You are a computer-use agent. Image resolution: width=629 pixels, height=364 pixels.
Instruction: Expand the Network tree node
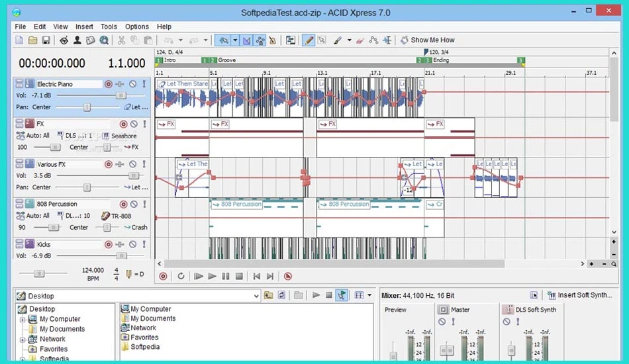click(x=23, y=340)
